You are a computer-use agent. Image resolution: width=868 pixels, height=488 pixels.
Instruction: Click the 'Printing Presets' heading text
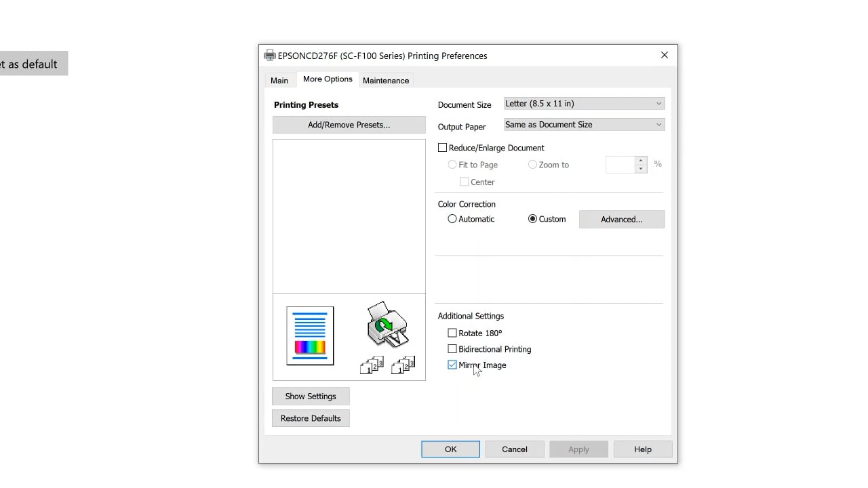306,105
